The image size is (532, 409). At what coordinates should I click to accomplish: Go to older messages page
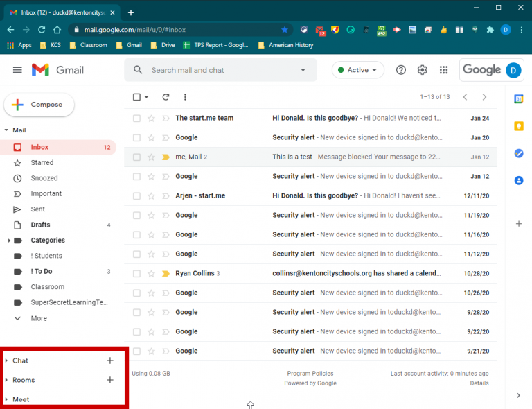(484, 97)
